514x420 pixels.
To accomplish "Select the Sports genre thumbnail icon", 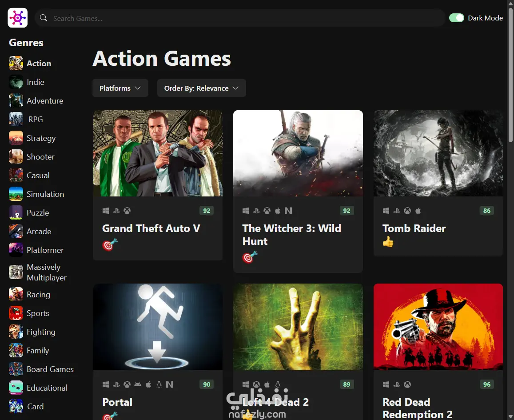I will [x=16, y=313].
